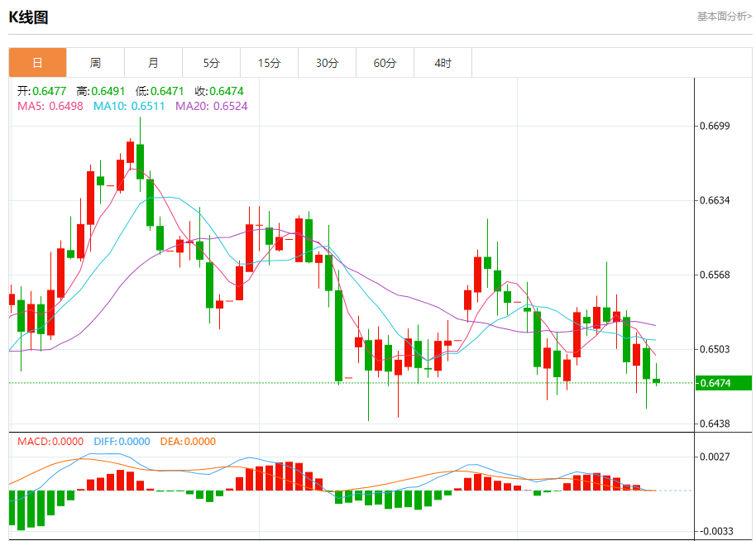Click the K线图 heading
The image size is (756, 541).
tap(28, 17)
